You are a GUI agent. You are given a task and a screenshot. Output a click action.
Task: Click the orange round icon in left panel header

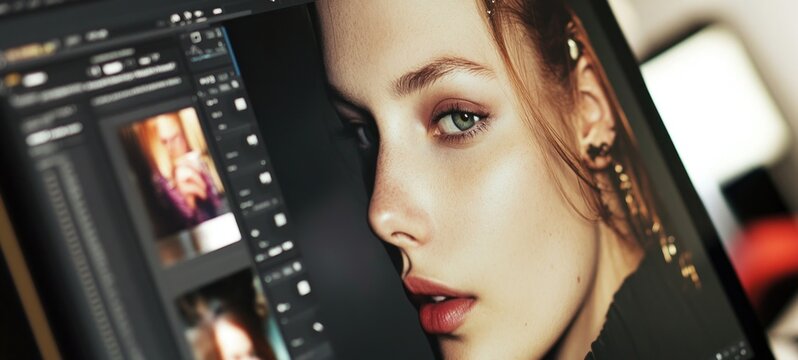pos(12,79)
